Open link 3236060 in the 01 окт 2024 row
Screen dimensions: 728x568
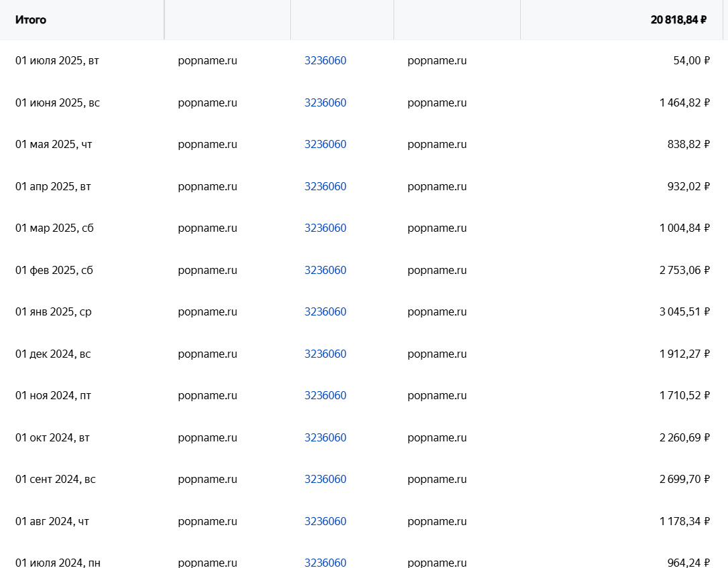[x=326, y=437]
